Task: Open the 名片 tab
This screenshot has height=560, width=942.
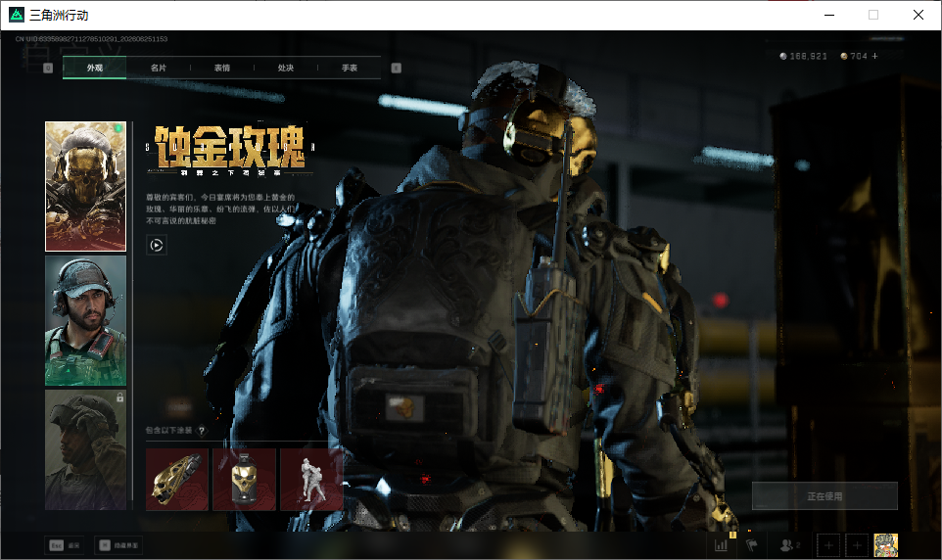Action: pos(158,68)
